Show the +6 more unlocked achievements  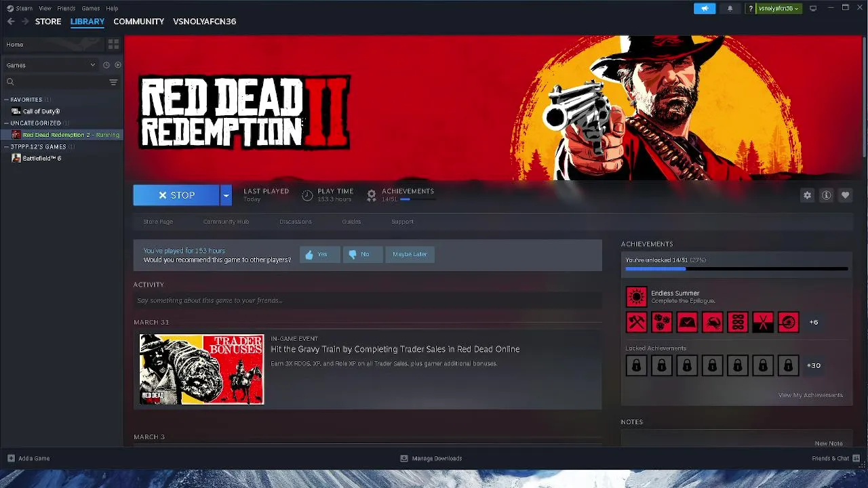point(814,322)
